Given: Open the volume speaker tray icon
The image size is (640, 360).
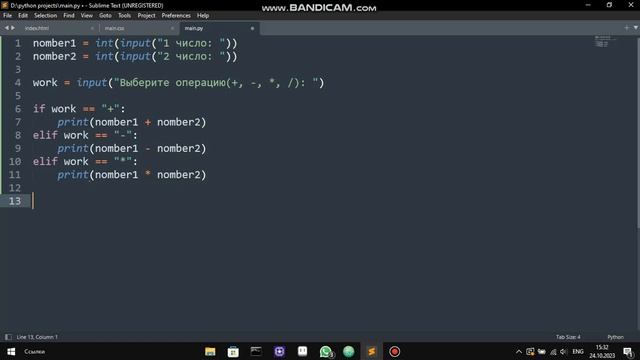Looking at the screenshot, I should (x=564, y=351).
